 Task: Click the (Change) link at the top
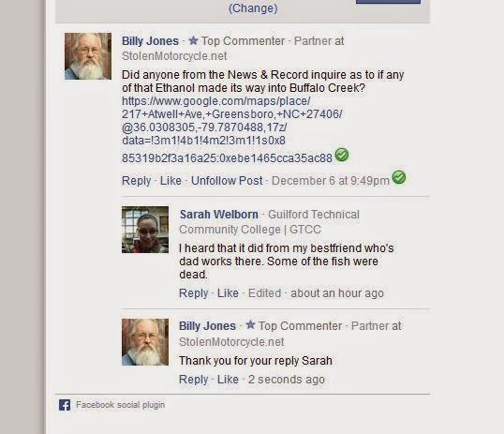pyautogui.click(x=253, y=8)
